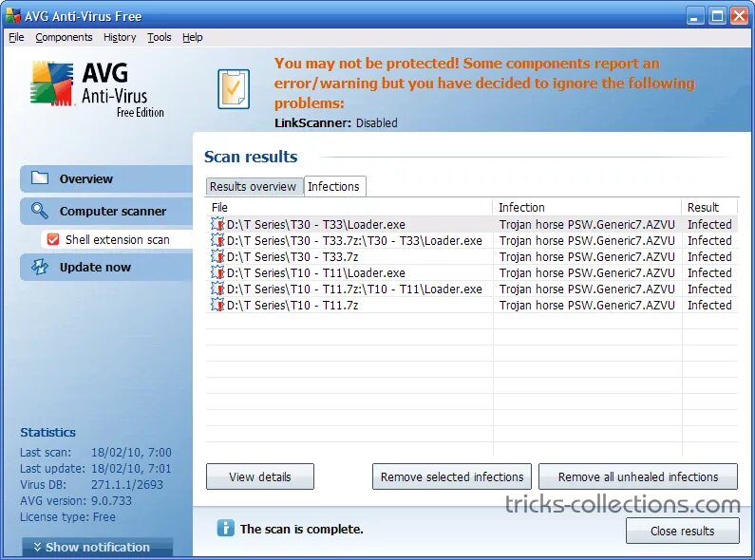Click infected icon for T30 - T33.7z:\ Loader.exe row

point(217,240)
